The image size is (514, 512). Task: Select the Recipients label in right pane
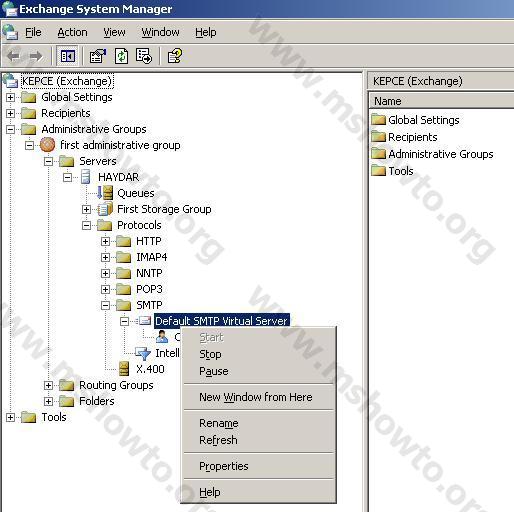[x=413, y=137]
